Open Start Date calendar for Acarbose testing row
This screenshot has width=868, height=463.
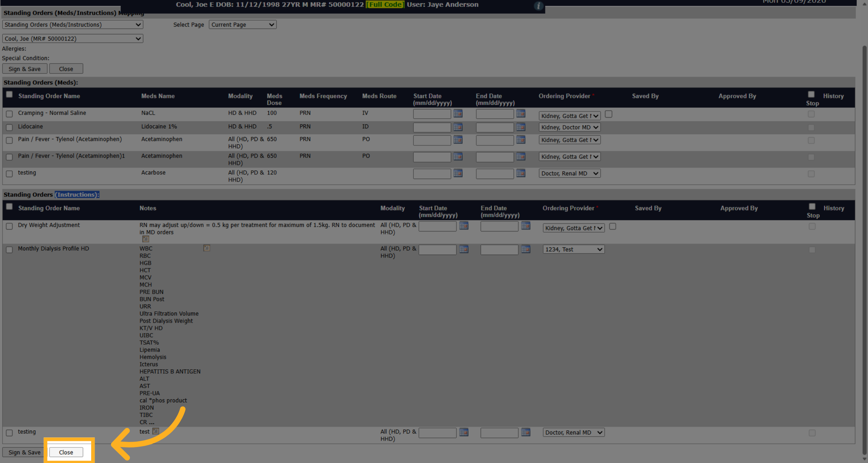click(458, 173)
